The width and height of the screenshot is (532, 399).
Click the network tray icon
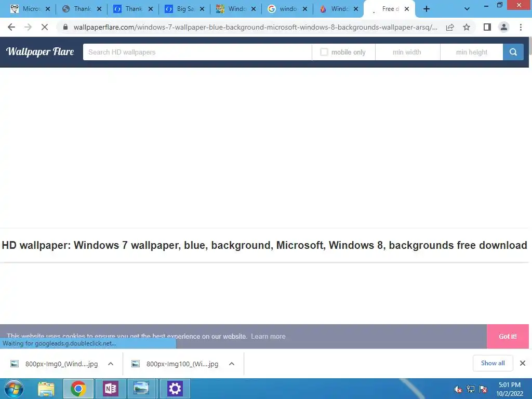(x=471, y=389)
